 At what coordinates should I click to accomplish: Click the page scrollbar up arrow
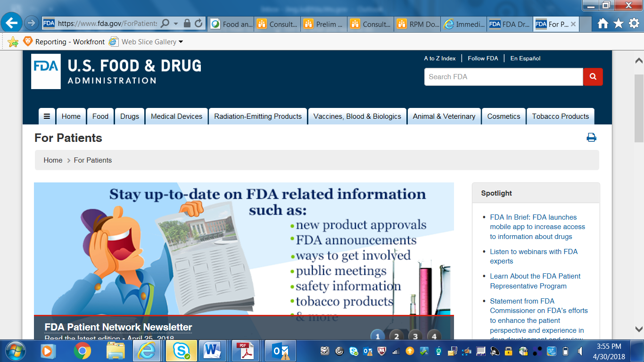(639, 61)
